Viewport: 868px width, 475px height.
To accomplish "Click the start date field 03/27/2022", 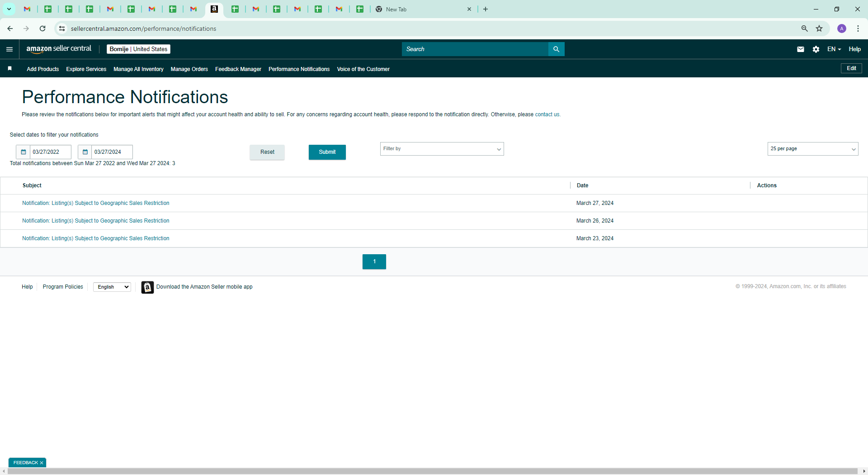I will click(x=50, y=152).
